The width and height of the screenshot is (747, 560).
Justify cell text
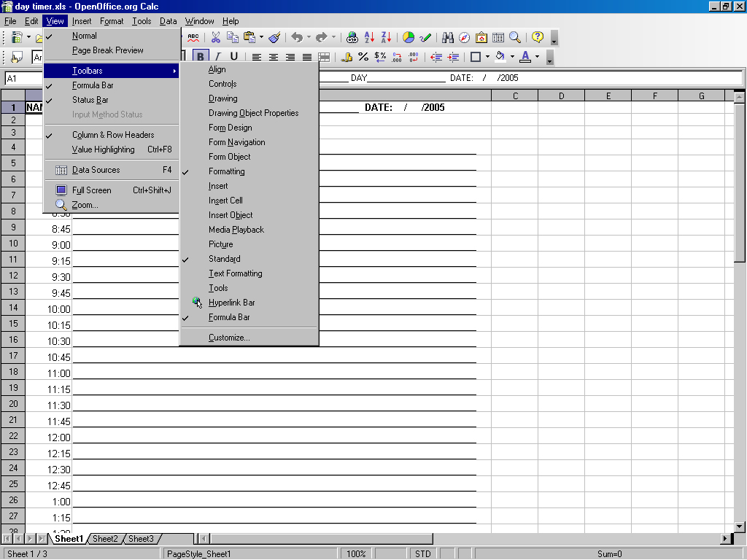pyautogui.click(x=307, y=57)
